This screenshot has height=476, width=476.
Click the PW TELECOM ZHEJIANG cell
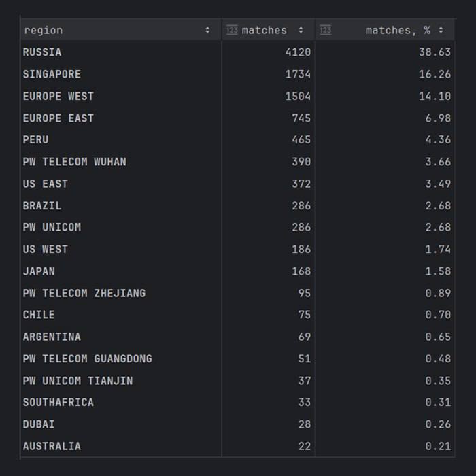point(84,293)
